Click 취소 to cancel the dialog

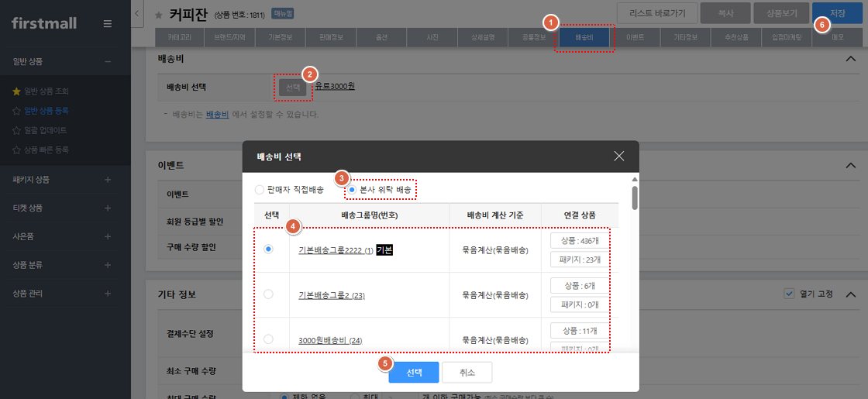tap(467, 373)
